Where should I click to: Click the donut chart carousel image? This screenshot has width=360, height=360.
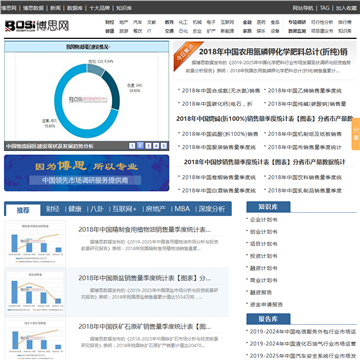click(87, 97)
